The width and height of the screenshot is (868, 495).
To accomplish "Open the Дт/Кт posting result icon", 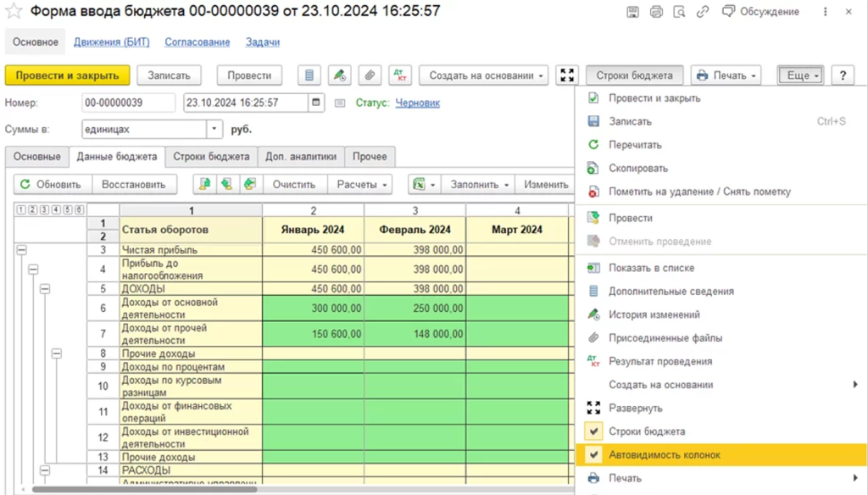I will tap(400, 75).
